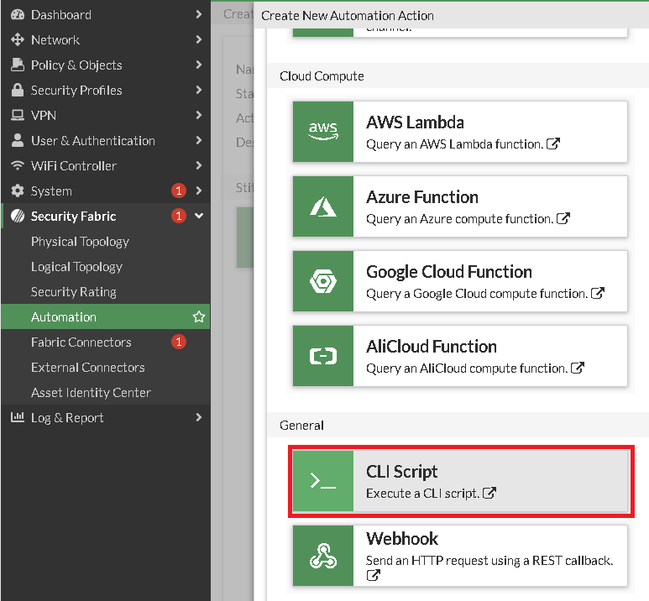Click the System notification badge

click(x=179, y=191)
